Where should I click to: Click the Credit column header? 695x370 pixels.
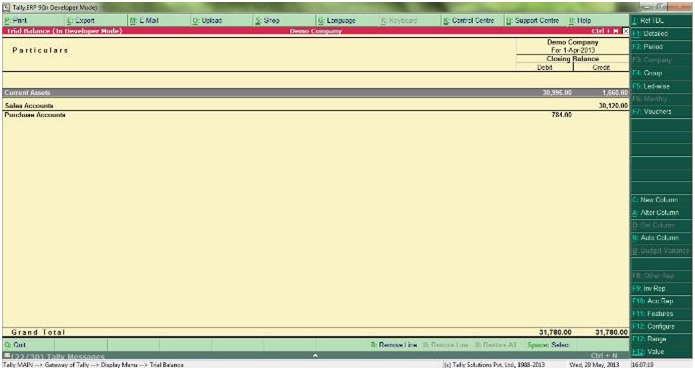click(601, 68)
